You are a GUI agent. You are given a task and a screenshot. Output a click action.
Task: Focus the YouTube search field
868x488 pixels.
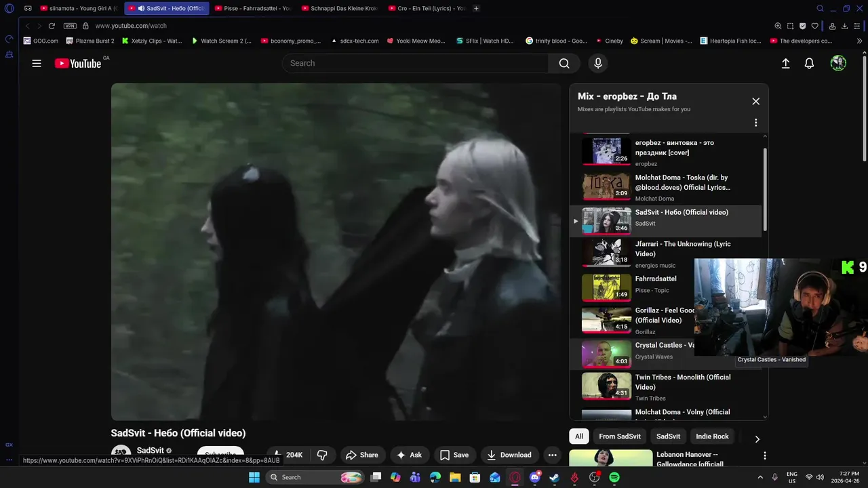pos(415,63)
